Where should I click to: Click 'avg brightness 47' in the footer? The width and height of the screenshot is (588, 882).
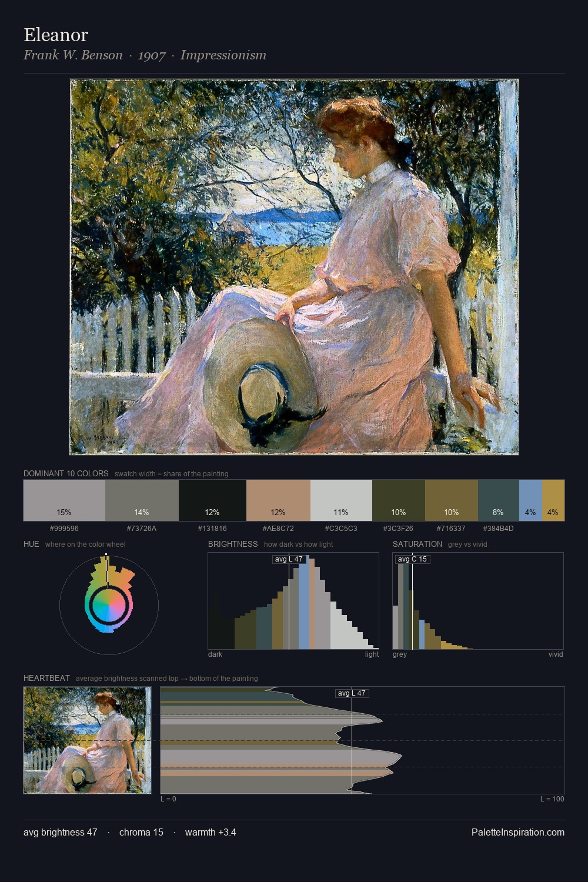click(61, 833)
